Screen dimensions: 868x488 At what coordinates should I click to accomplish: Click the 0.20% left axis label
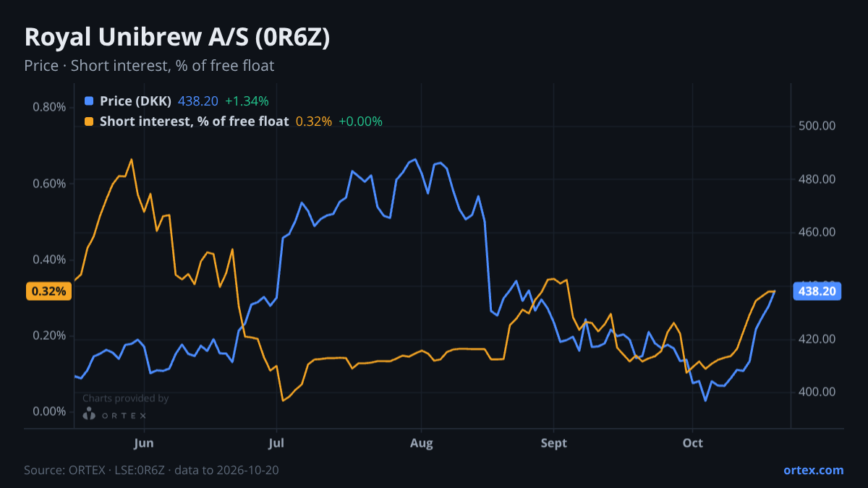click(x=49, y=336)
